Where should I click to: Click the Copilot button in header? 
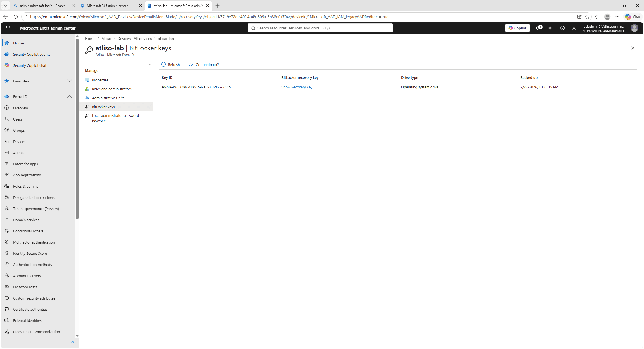(x=517, y=28)
